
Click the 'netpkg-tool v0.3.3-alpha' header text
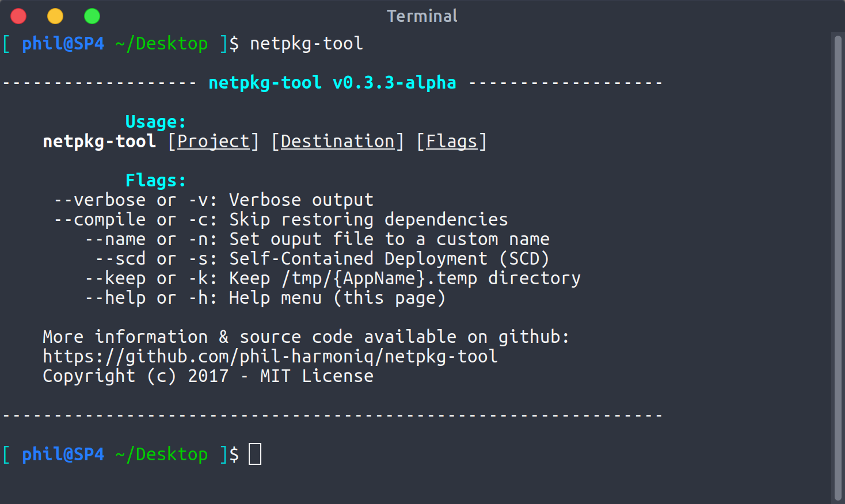click(x=332, y=83)
